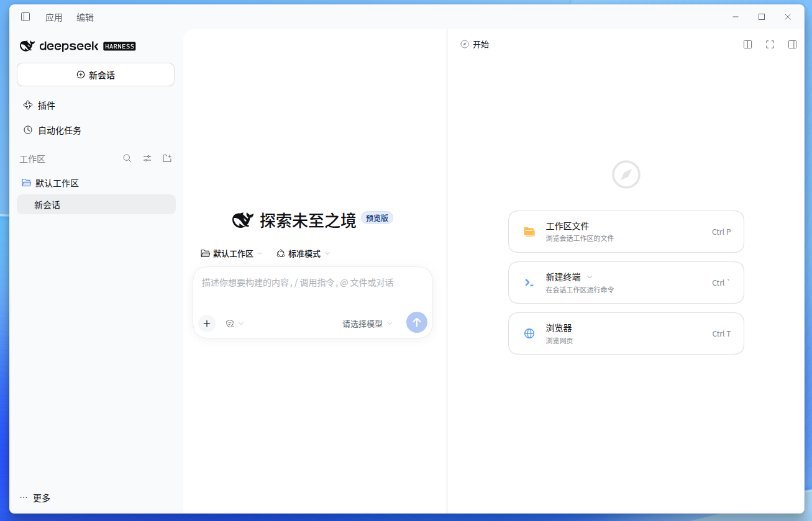Open 自动化任务 scheduled tasks

(x=60, y=130)
